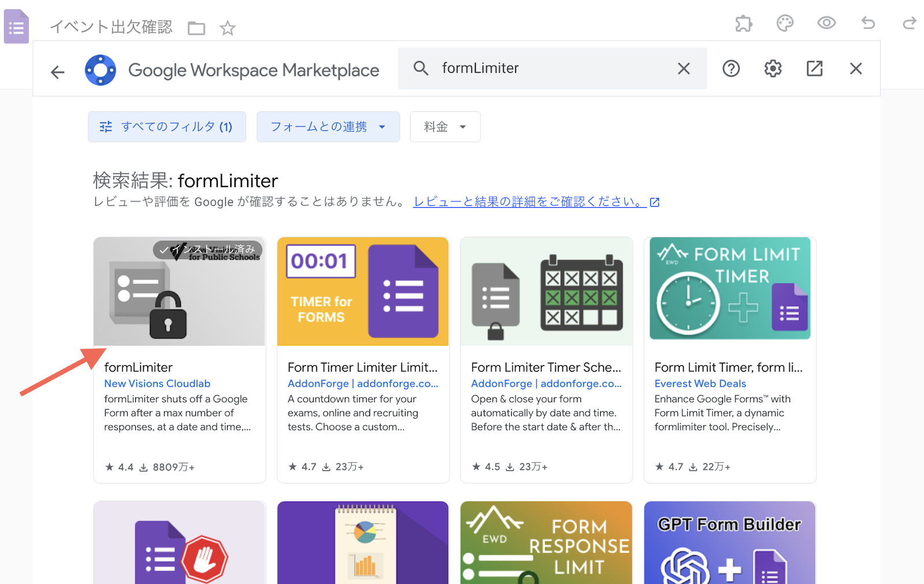
Task: Clear the formLimiter search text
Action: [x=684, y=69]
